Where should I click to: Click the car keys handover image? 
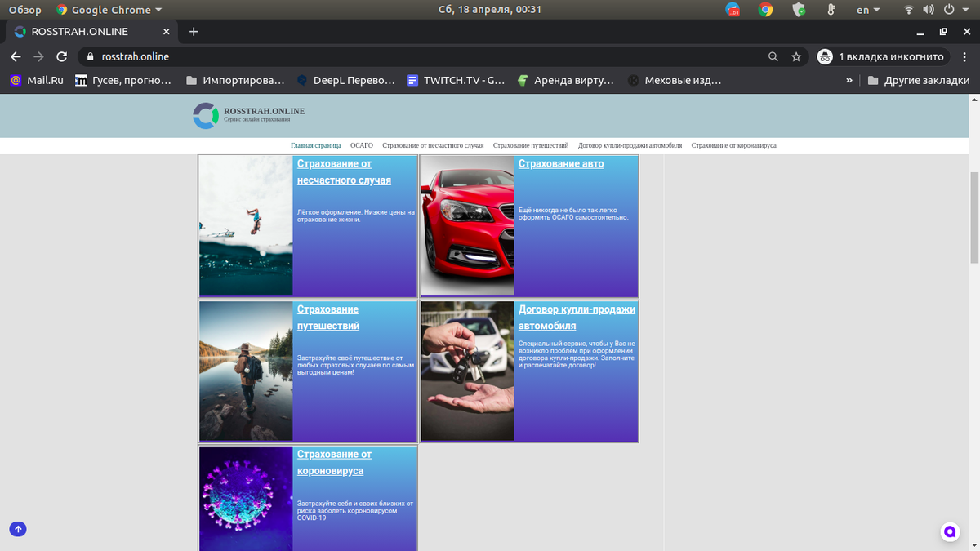[x=468, y=371]
